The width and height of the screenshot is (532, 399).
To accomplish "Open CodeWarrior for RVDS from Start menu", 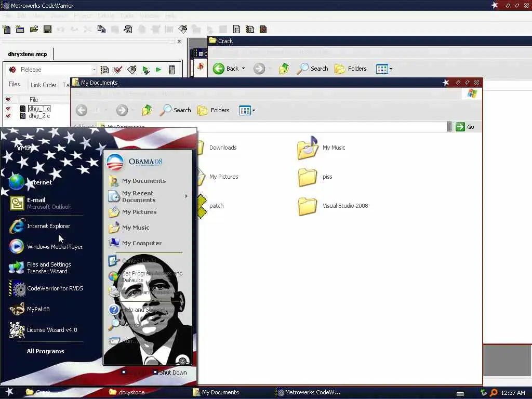I will point(46,288).
